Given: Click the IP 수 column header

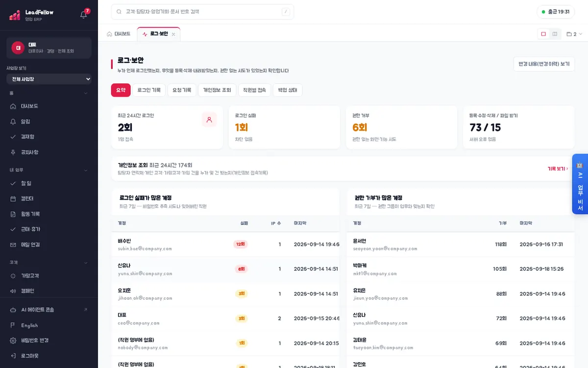Looking at the screenshot, I should [x=276, y=223].
